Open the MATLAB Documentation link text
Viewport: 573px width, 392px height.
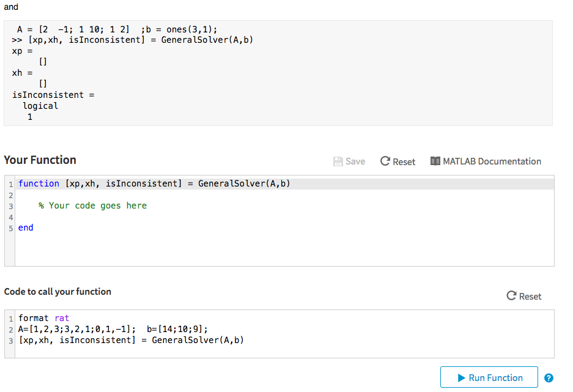pyautogui.click(x=492, y=161)
